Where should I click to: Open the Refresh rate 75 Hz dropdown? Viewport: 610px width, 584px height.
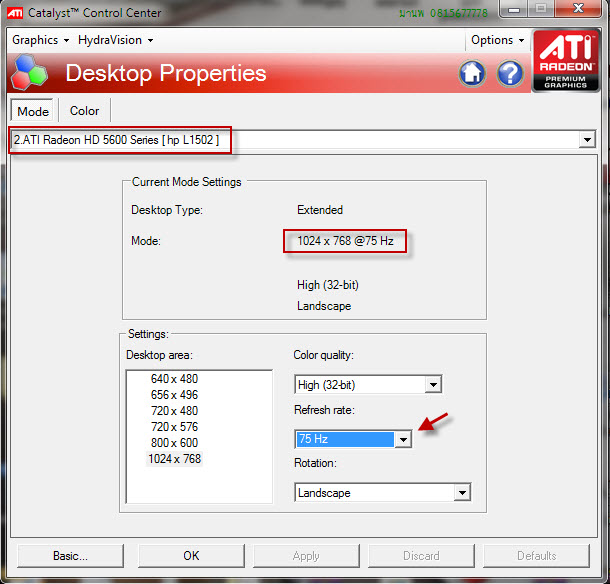click(x=353, y=439)
